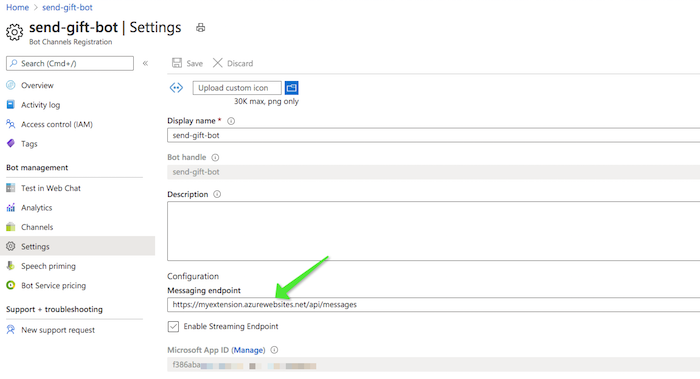Click the print icon beside Settings title
The image size is (700, 379).
pos(200,28)
